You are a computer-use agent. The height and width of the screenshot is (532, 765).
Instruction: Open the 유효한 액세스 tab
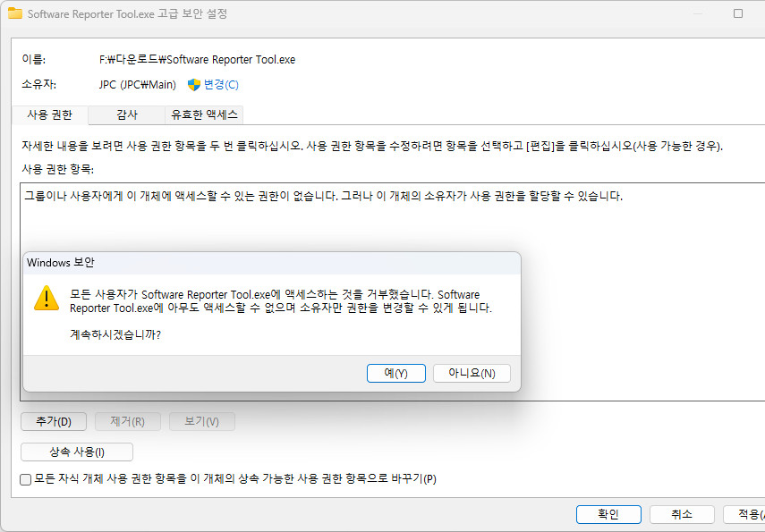204,114
